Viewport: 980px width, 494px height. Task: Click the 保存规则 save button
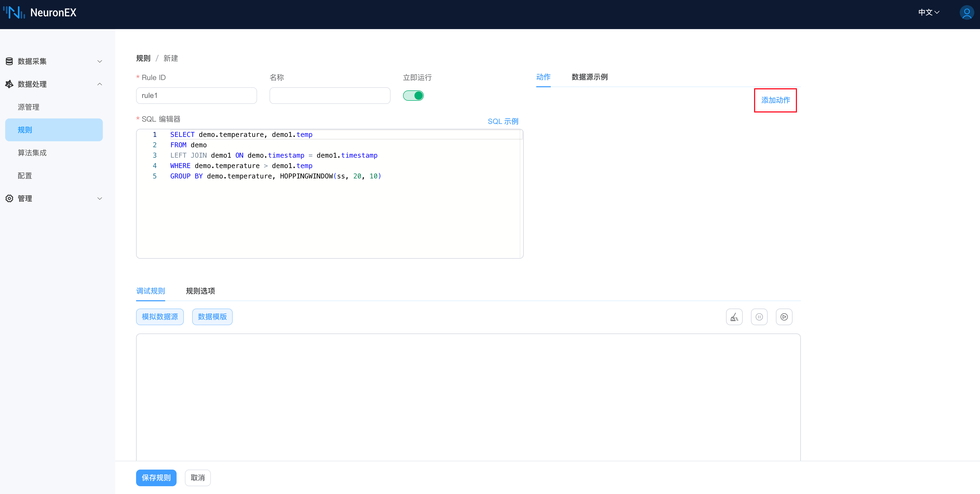156,478
